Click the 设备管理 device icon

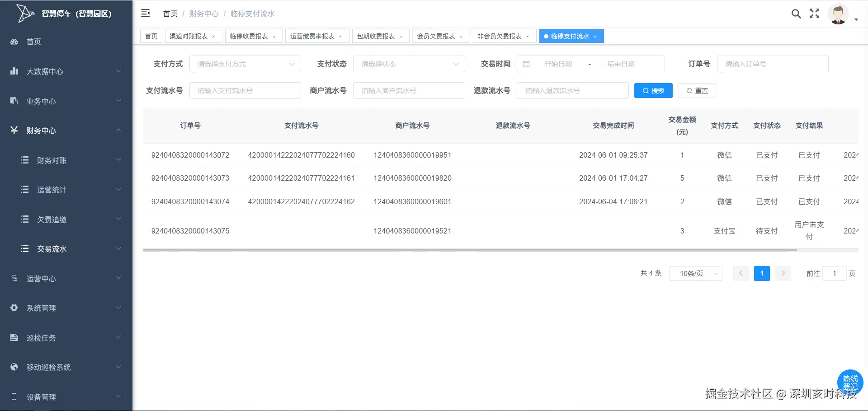[14, 397]
